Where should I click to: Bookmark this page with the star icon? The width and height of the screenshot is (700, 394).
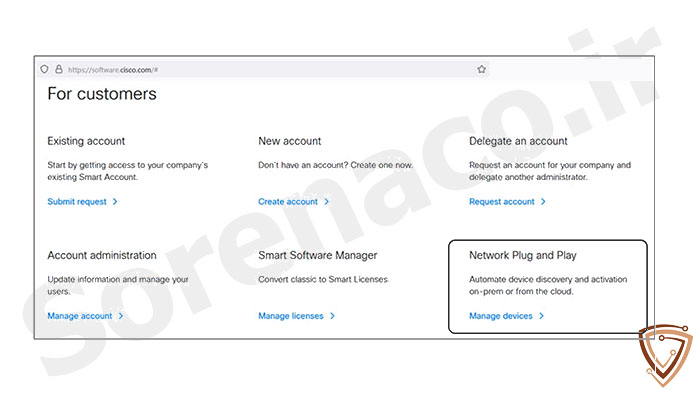click(481, 69)
